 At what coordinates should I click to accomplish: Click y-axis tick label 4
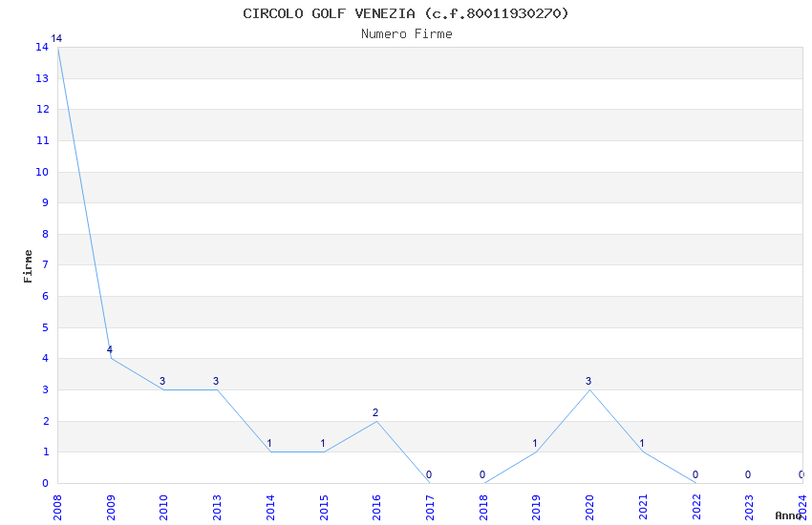(46, 359)
